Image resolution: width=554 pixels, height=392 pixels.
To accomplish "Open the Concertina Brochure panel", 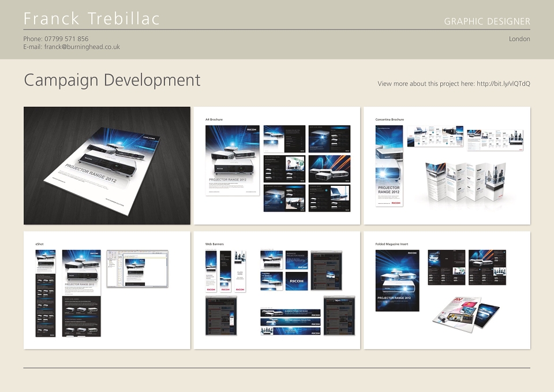I will click(447, 166).
